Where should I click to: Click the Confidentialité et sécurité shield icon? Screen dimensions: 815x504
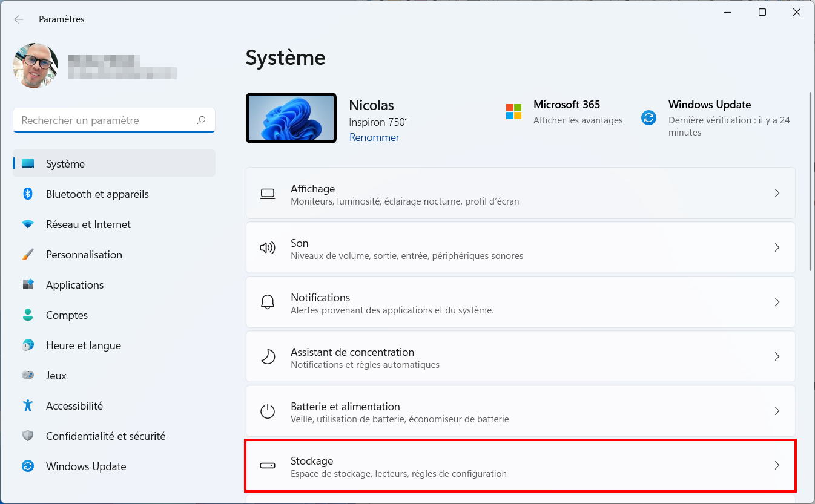tap(28, 436)
